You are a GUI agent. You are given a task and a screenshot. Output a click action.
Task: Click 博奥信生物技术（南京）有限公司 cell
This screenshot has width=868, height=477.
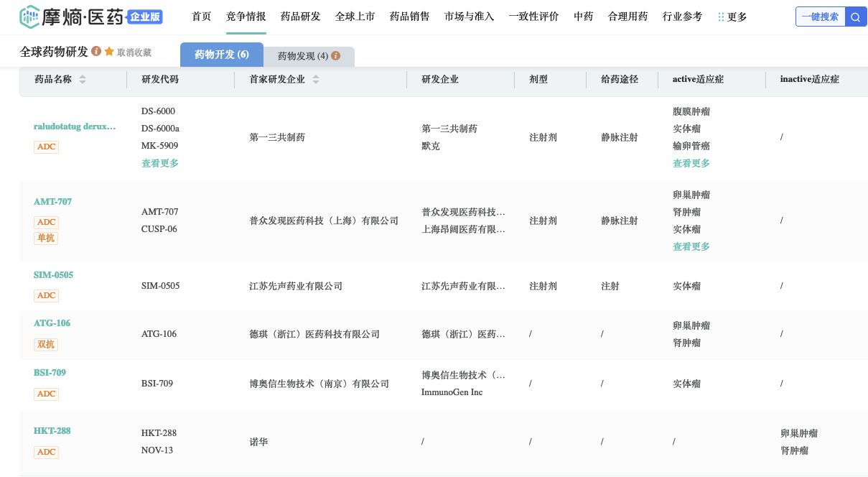pyautogui.click(x=319, y=384)
